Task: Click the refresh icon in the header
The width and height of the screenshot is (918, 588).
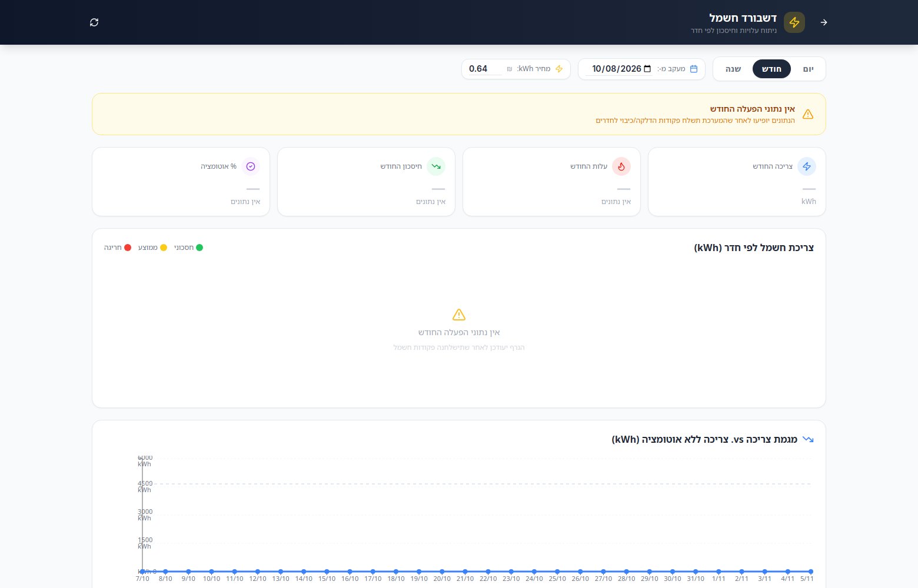Action: tap(94, 22)
